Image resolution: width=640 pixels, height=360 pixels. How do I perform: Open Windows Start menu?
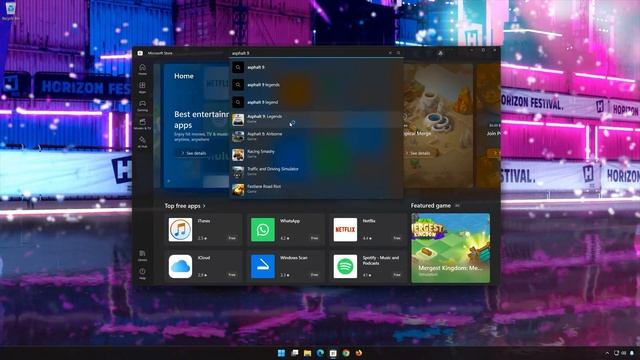pyautogui.click(x=282, y=353)
